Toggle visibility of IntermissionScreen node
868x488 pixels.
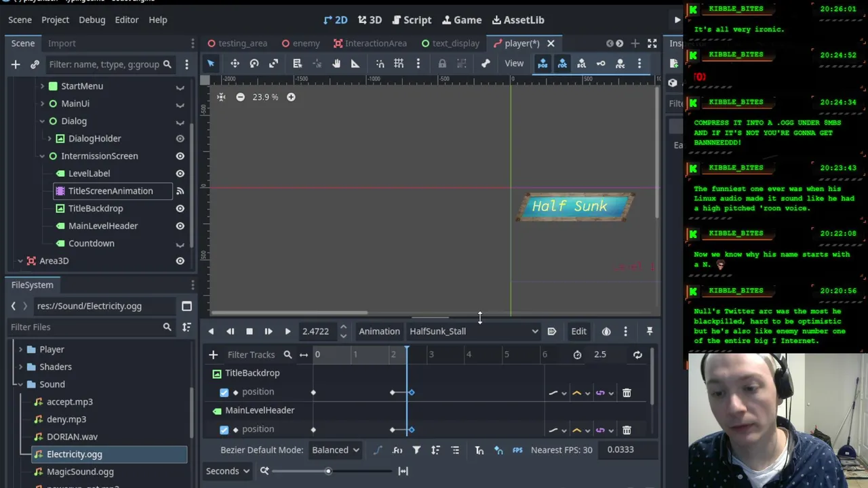point(180,156)
